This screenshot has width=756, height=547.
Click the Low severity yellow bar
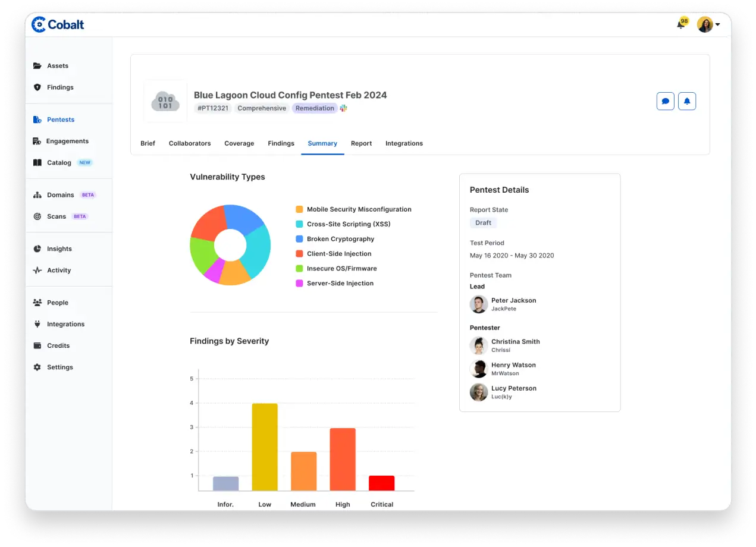[265, 447]
